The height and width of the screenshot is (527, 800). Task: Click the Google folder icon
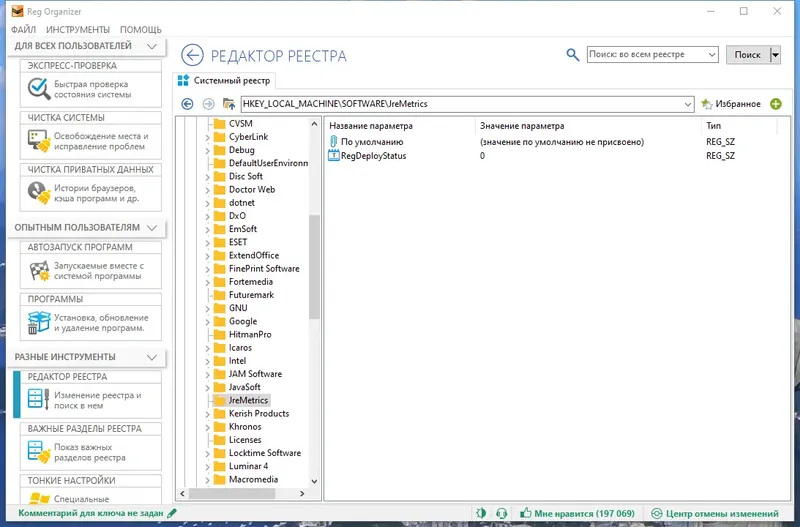pyautogui.click(x=219, y=321)
